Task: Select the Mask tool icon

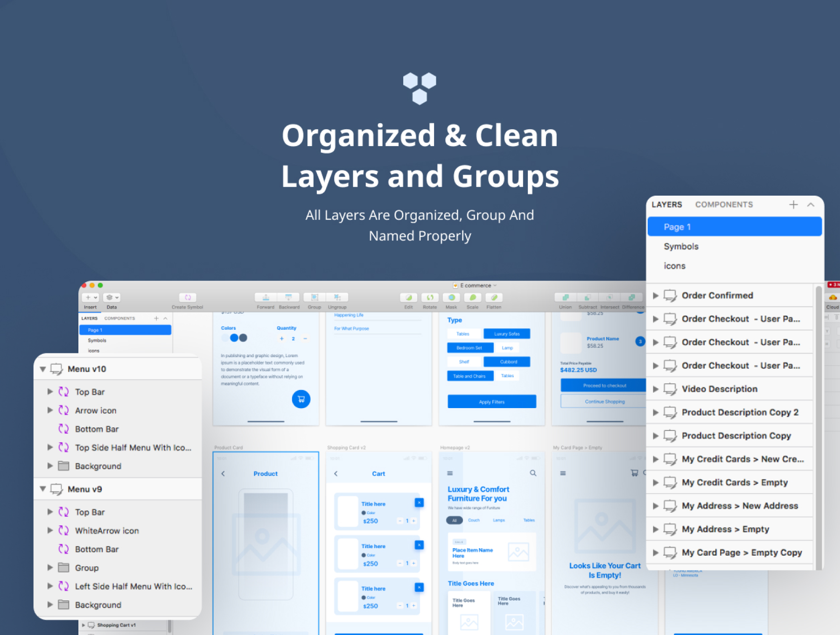Action: click(451, 297)
